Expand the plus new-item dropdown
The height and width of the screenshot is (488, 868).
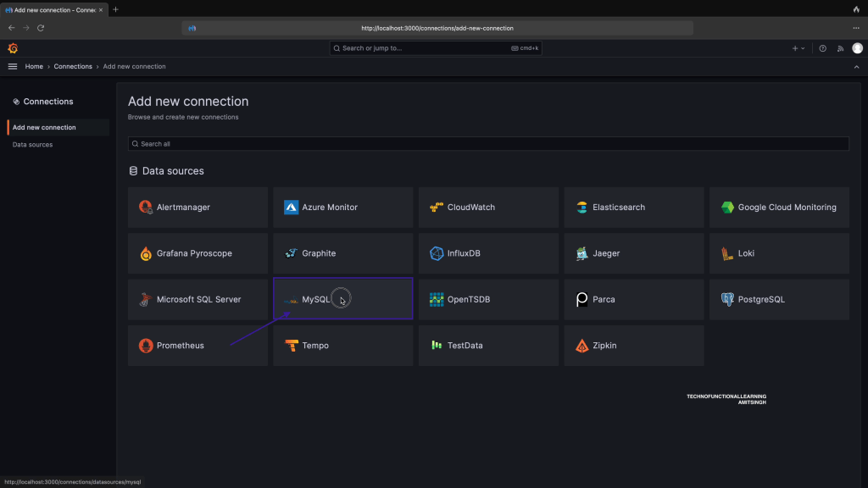pyautogui.click(x=798, y=48)
